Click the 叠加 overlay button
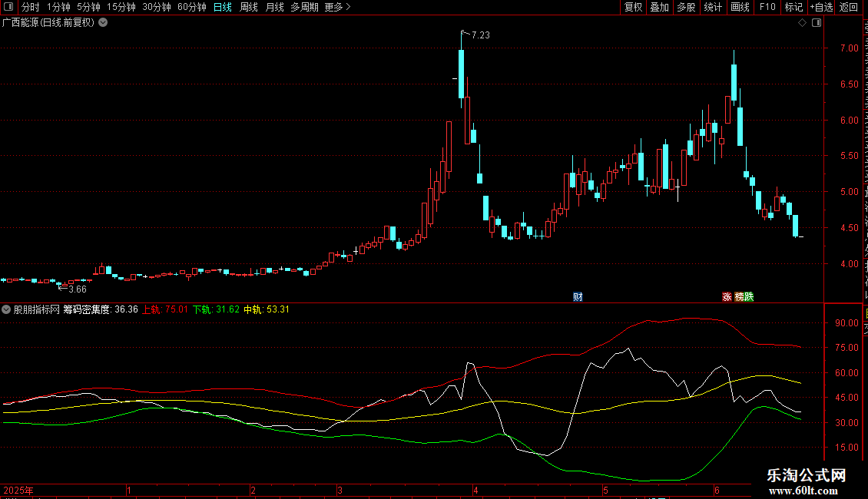Viewport: 868px width, 499px height. (x=659, y=7)
